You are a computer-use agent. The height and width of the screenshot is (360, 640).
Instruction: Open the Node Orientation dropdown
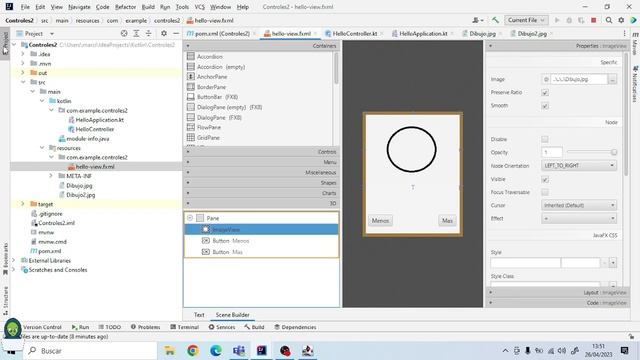(x=579, y=165)
